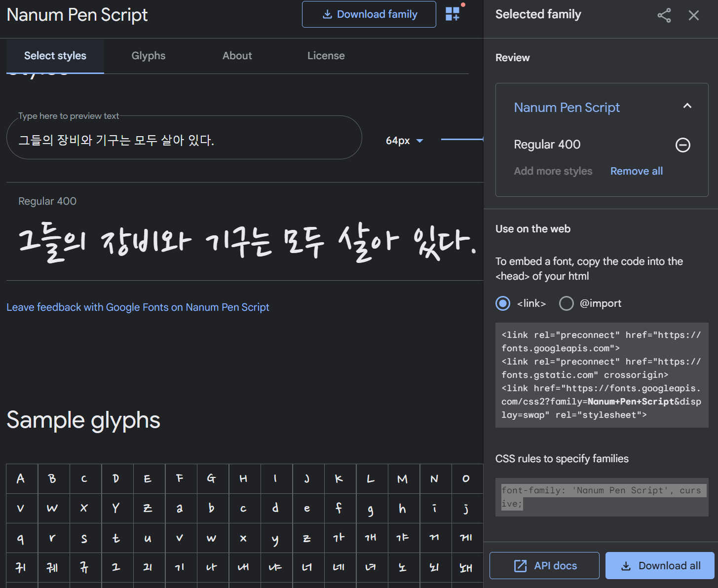Select the <link> embed option

[x=503, y=303]
